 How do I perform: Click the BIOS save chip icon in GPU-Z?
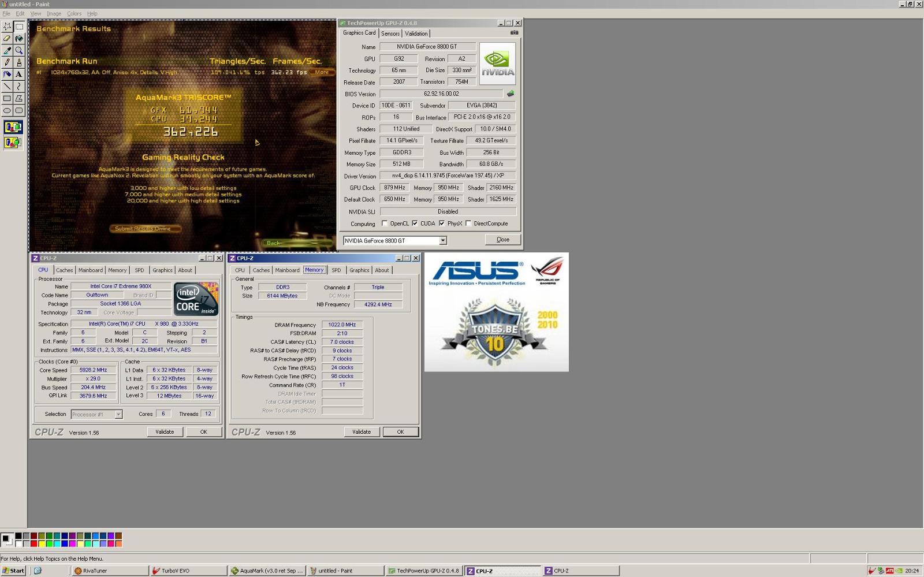tap(511, 94)
